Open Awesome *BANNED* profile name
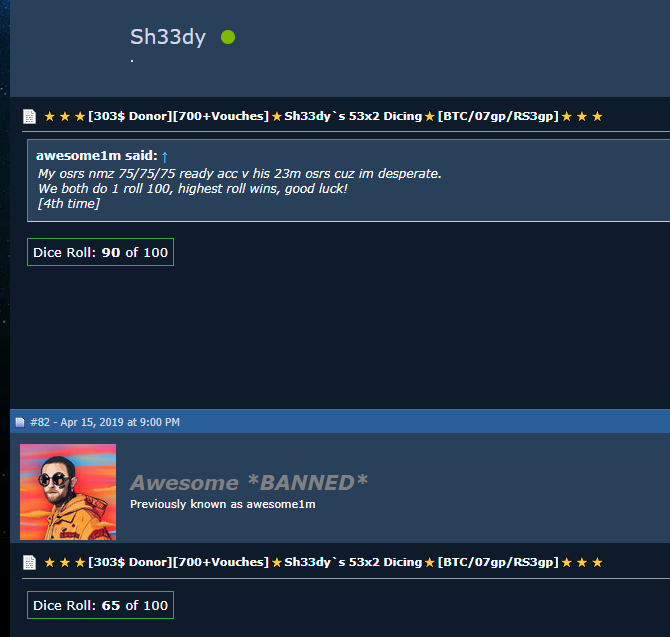 [x=249, y=483]
